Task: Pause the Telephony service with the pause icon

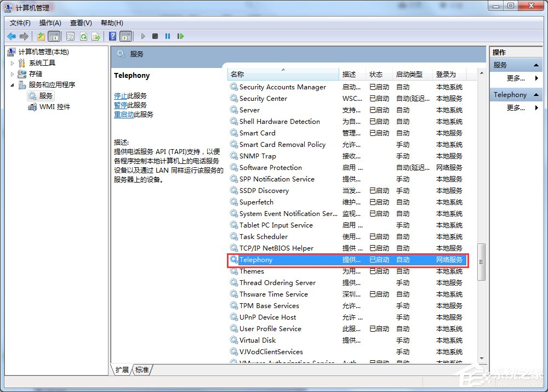Action: click(x=167, y=36)
